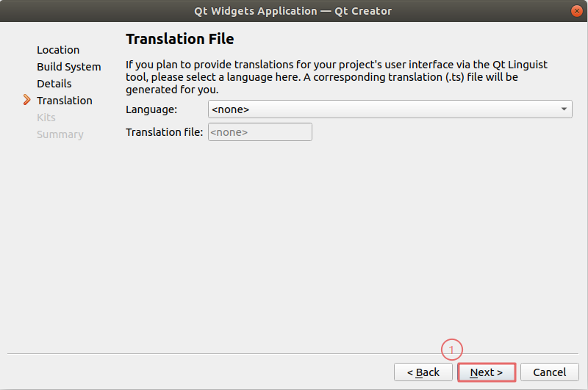Select the Location step in sidebar
The image size is (588, 390).
tap(58, 50)
